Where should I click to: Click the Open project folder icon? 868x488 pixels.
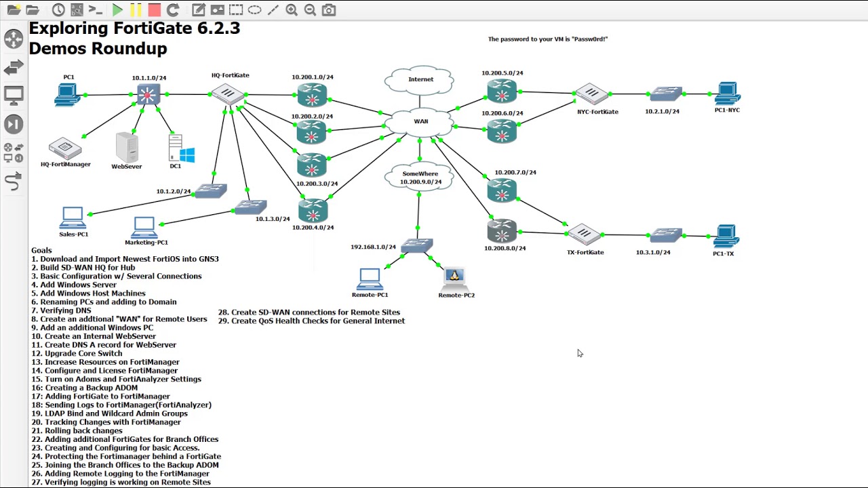point(32,10)
